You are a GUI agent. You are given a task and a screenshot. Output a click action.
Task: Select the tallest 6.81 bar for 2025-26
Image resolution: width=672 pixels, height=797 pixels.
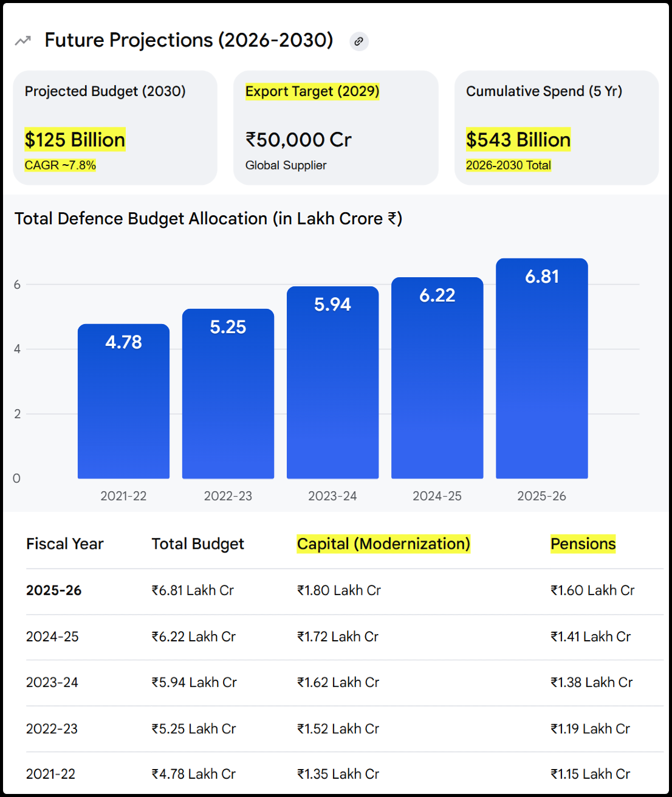(542, 368)
